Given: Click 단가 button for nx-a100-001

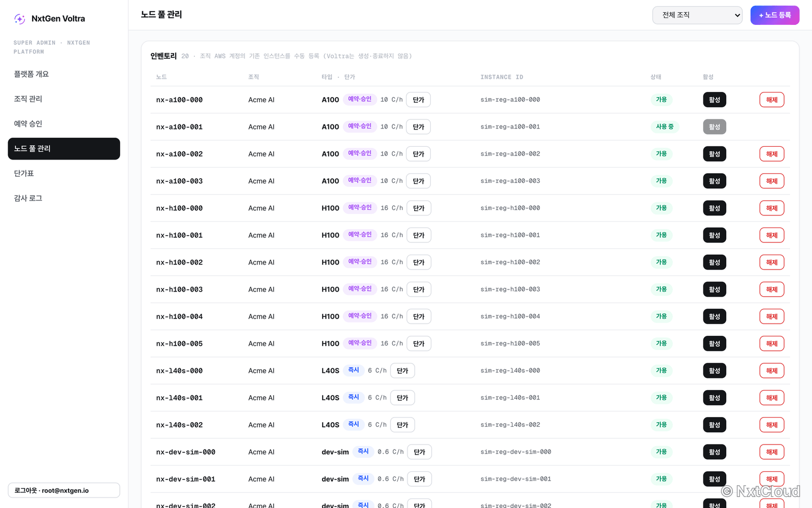Looking at the screenshot, I should tap(418, 127).
